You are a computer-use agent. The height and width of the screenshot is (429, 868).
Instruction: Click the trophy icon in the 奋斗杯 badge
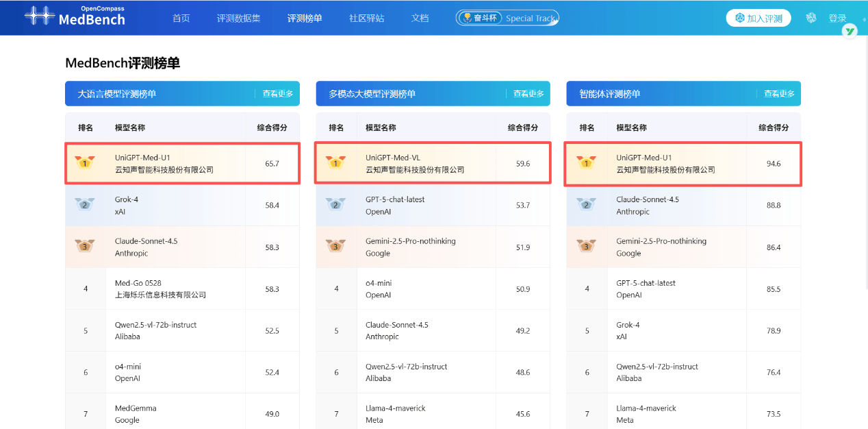(468, 18)
